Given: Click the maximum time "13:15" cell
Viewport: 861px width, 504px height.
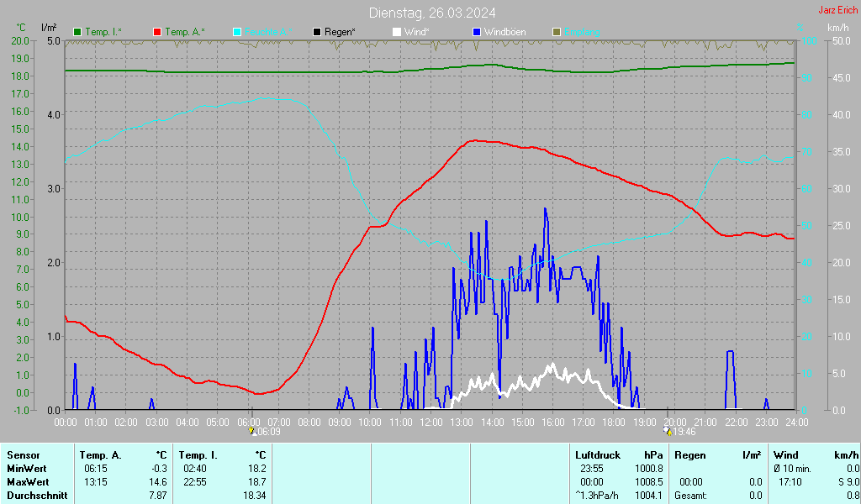Looking at the screenshot, I should (x=96, y=482).
